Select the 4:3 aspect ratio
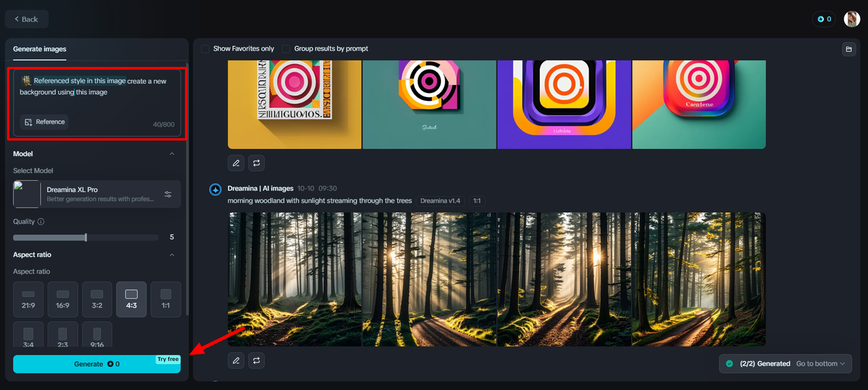868x390 pixels. point(132,299)
